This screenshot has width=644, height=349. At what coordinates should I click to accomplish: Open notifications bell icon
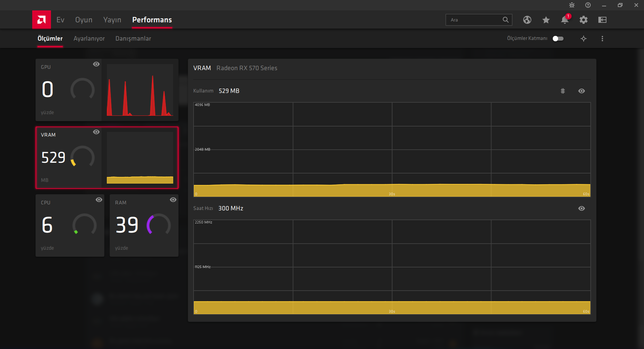click(x=565, y=20)
